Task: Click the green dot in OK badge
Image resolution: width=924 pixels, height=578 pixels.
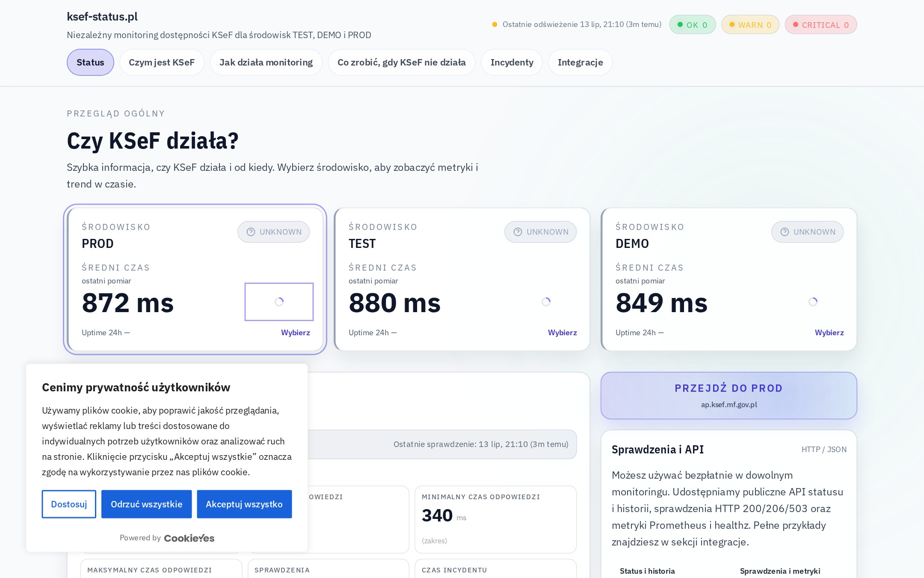Action: [680, 24]
